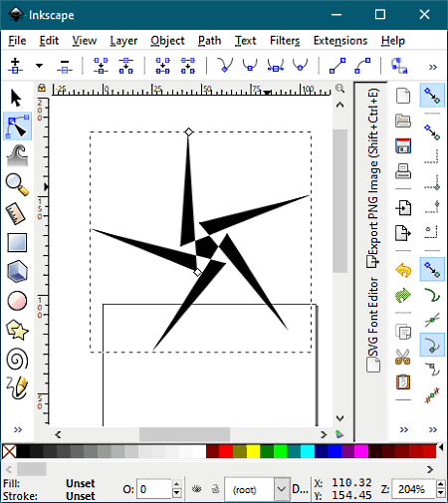Click the Undo arrow icon

coord(403,270)
